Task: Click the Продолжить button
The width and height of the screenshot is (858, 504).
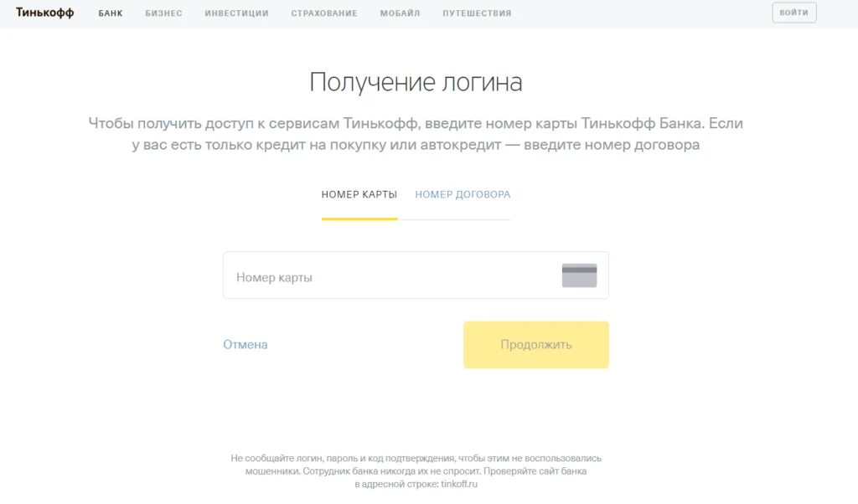Action: coord(535,344)
